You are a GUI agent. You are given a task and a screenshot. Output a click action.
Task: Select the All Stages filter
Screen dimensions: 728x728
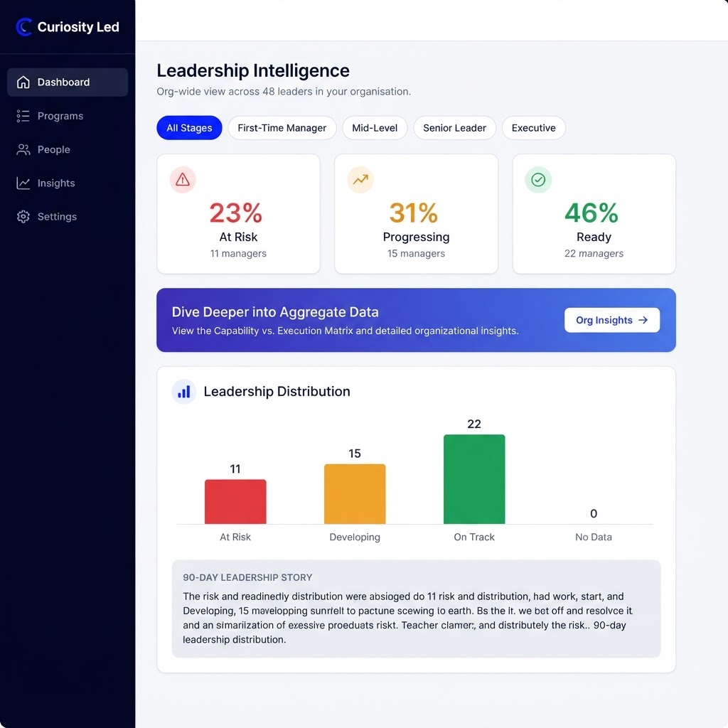coord(189,128)
